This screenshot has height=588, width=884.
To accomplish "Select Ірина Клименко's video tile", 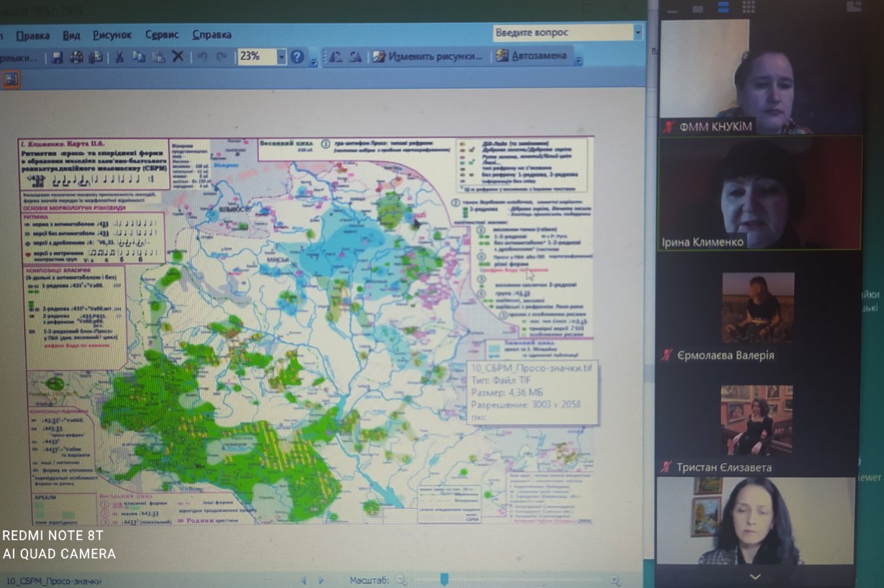I will click(x=759, y=194).
